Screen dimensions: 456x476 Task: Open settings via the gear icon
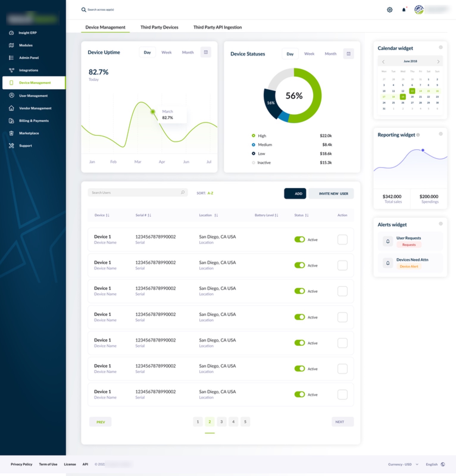pos(390,10)
